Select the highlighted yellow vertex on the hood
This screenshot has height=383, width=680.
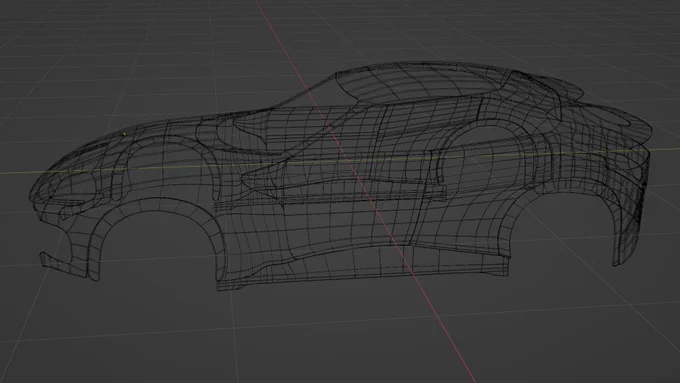coord(125,134)
